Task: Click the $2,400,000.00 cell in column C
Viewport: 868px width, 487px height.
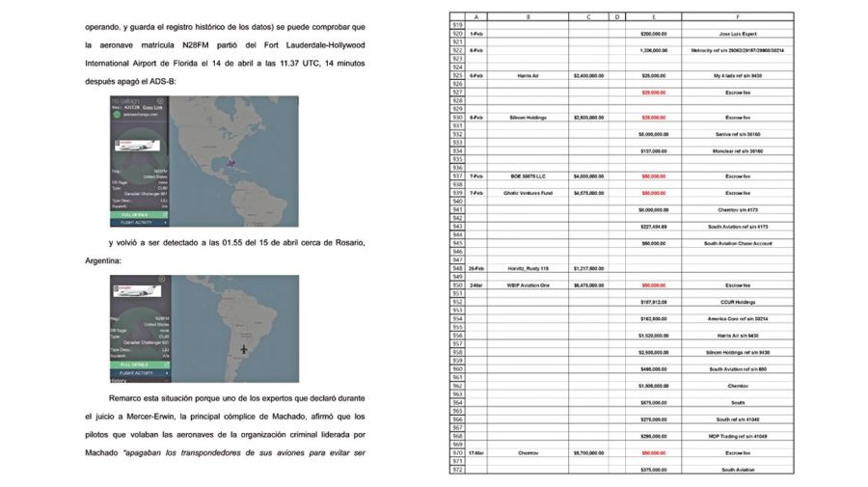Action: tap(587, 74)
